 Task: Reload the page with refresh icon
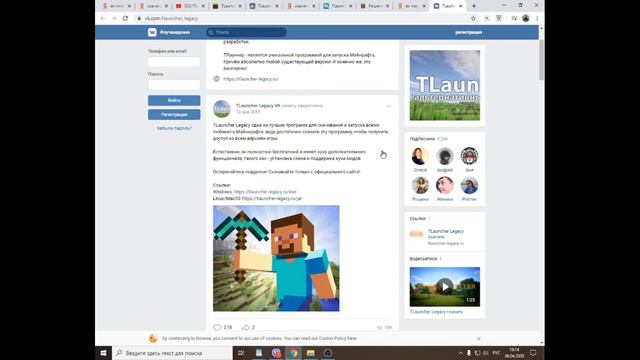tap(125, 18)
